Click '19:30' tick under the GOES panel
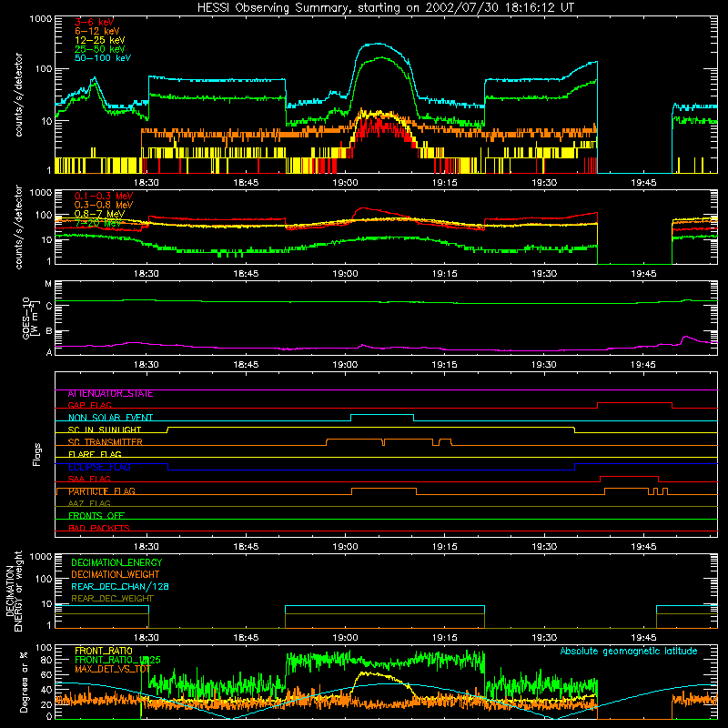 (544, 365)
